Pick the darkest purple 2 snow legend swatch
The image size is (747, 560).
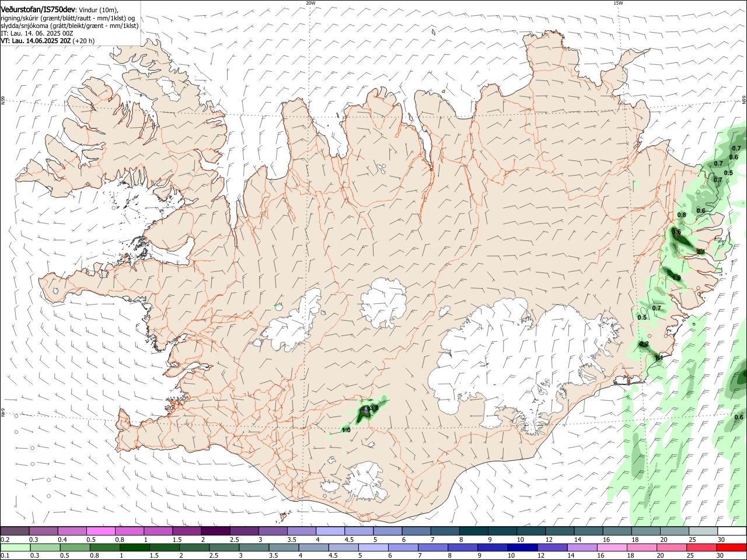[215, 532]
